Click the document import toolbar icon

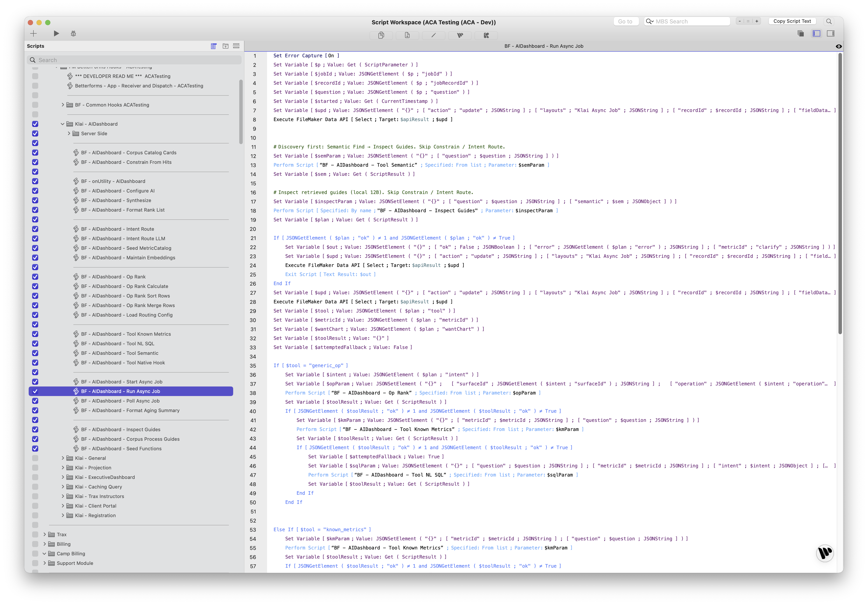pyautogui.click(x=407, y=35)
